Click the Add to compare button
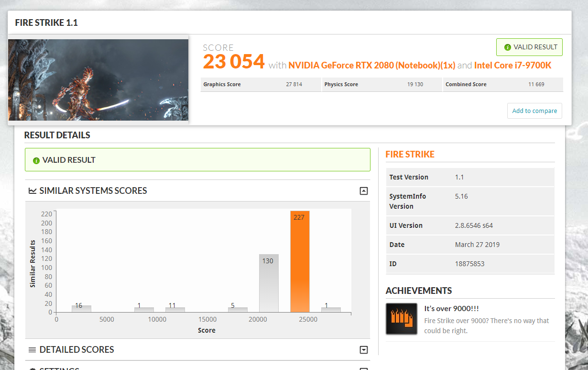The height and width of the screenshot is (370, 588). tap(534, 111)
